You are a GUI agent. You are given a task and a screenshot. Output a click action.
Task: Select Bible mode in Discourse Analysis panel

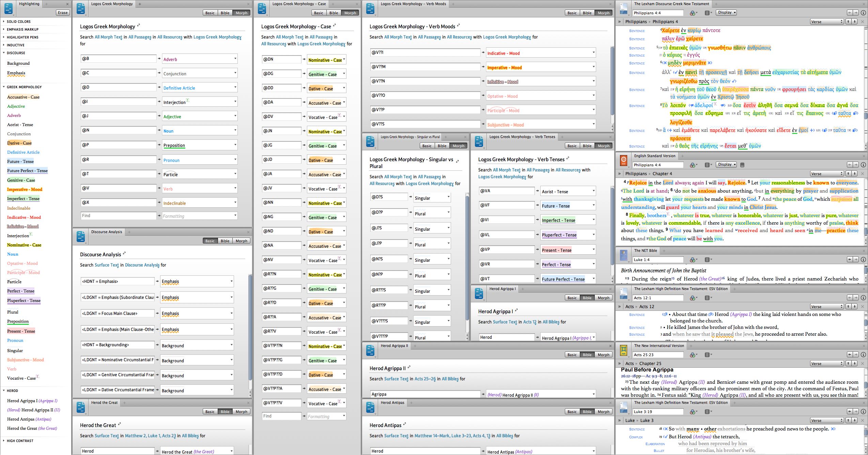pos(225,241)
